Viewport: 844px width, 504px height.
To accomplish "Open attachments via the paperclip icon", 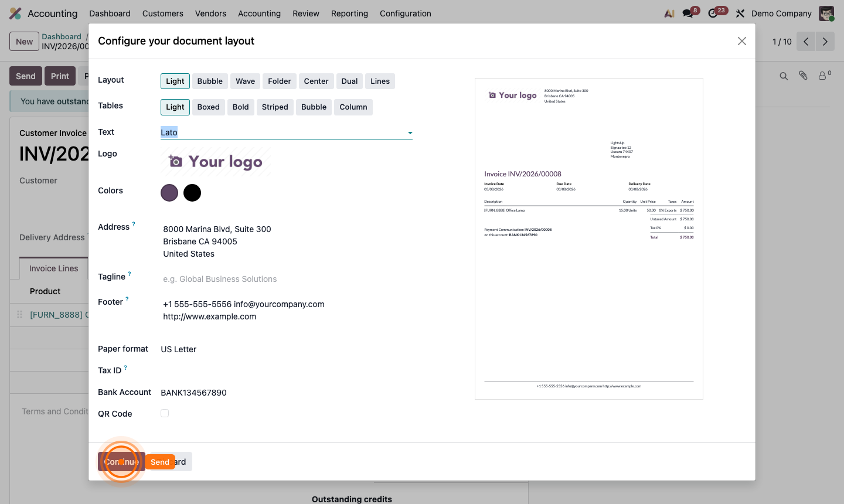I will coord(803,76).
